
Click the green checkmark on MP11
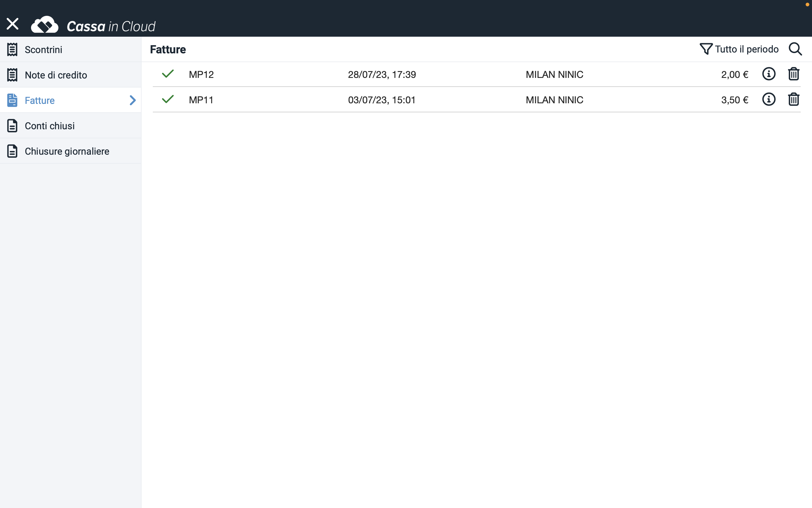point(168,99)
